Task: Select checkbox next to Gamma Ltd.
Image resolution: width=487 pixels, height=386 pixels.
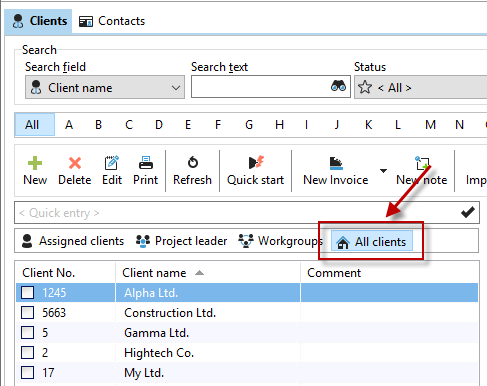Action: pyautogui.click(x=27, y=333)
